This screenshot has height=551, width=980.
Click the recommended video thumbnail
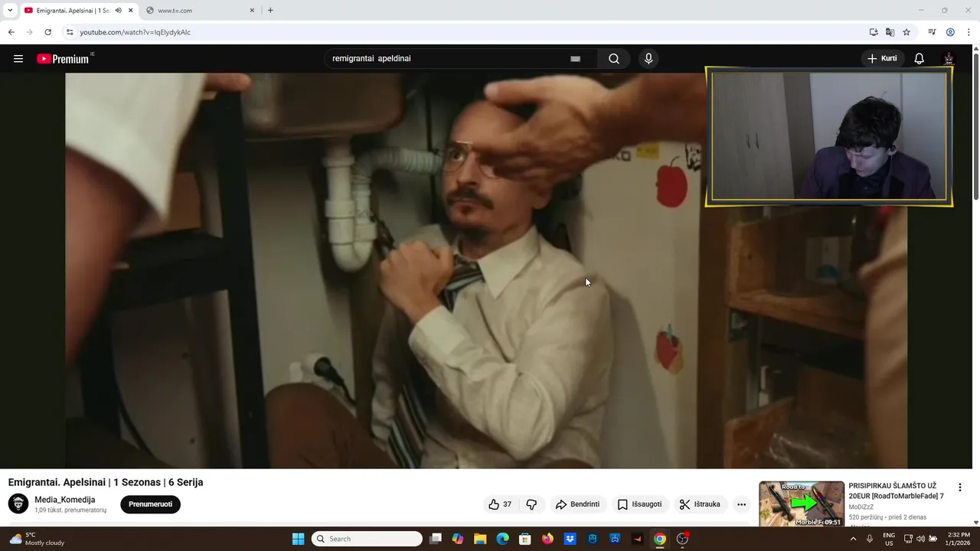tap(802, 504)
